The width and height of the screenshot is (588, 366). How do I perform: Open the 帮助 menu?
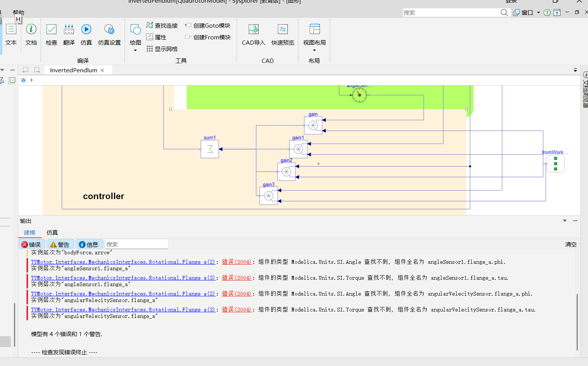coord(19,12)
